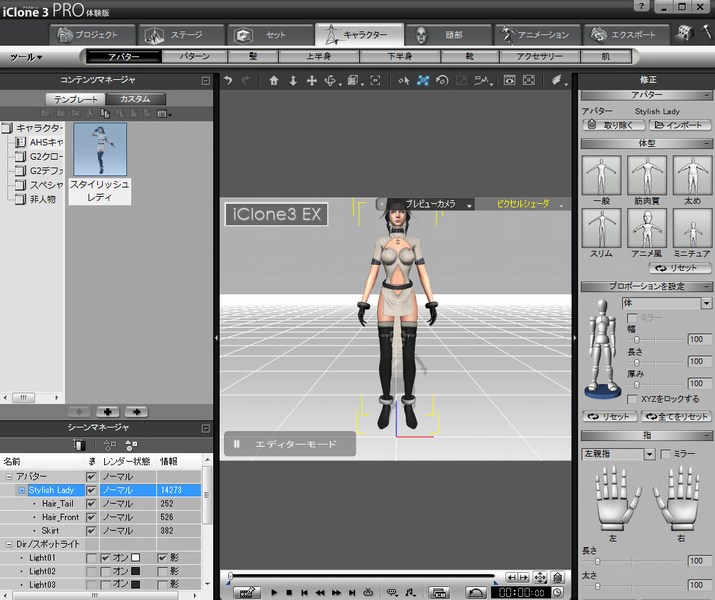Toggle visibility checkbox for Hair_Front

(91, 517)
